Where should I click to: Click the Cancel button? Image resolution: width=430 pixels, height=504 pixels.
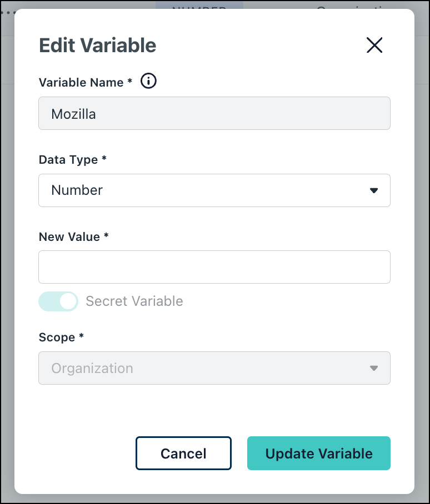tap(183, 453)
